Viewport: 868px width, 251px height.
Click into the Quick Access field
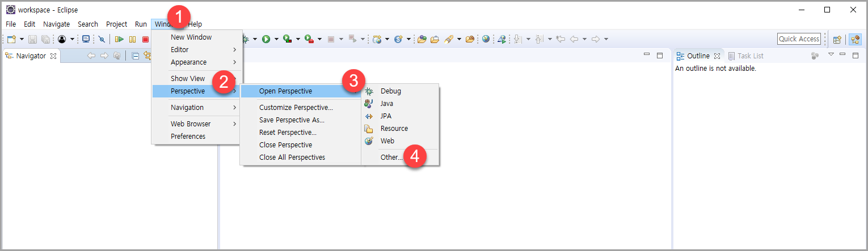tap(799, 39)
